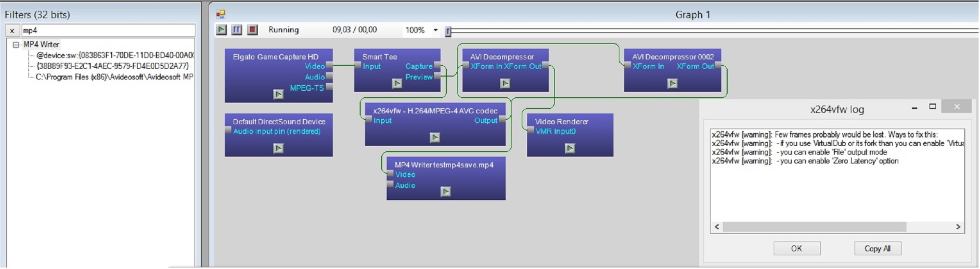Click Elgato Game Capture HD filter play icon
The width and height of the screenshot is (980, 269).
278,94
